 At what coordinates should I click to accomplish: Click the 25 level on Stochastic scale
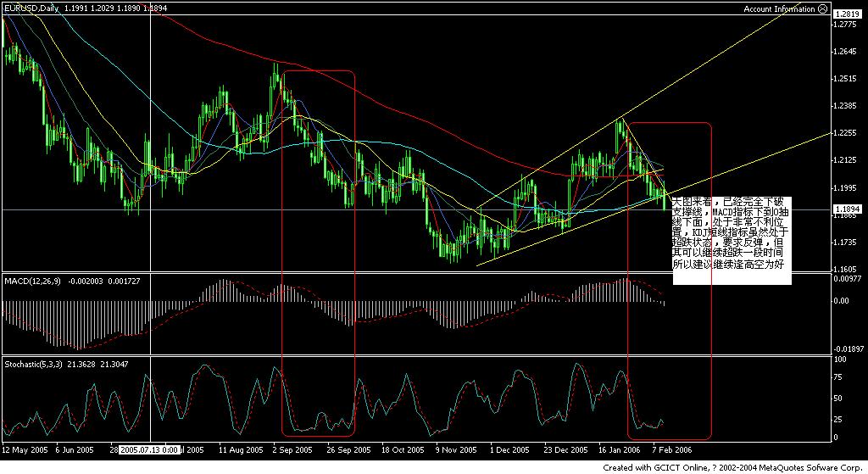(838, 420)
